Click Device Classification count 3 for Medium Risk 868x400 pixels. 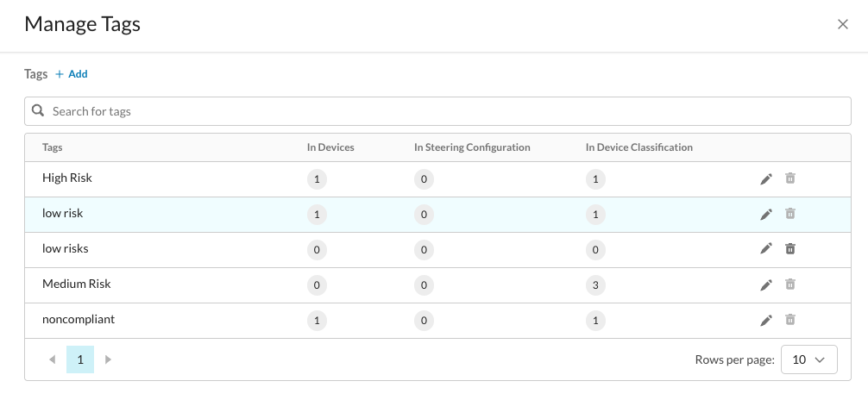point(595,285)
